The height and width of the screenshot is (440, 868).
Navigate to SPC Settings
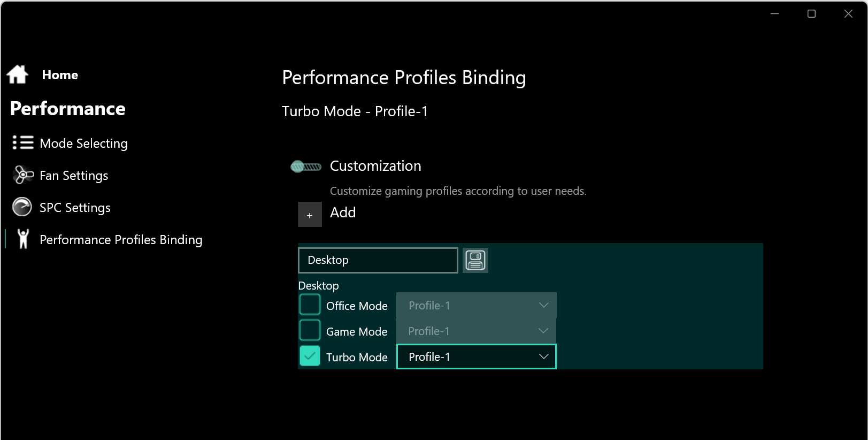(75, 208)
